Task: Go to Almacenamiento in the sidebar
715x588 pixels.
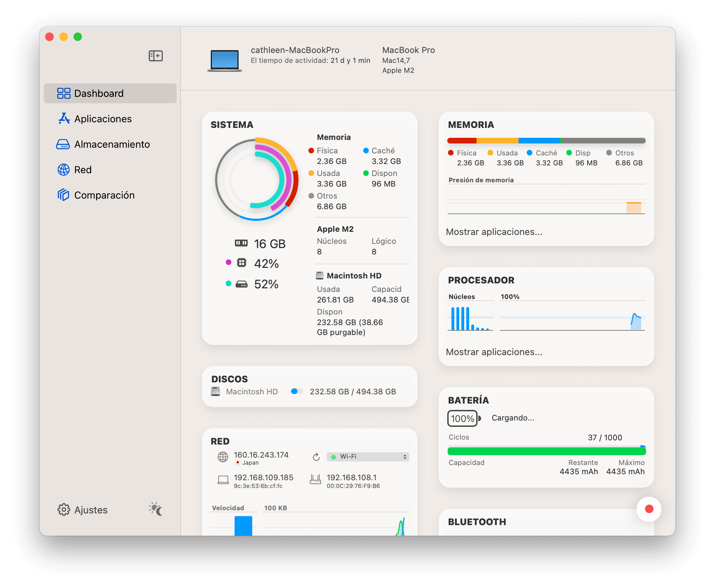Action: (110, 144)
